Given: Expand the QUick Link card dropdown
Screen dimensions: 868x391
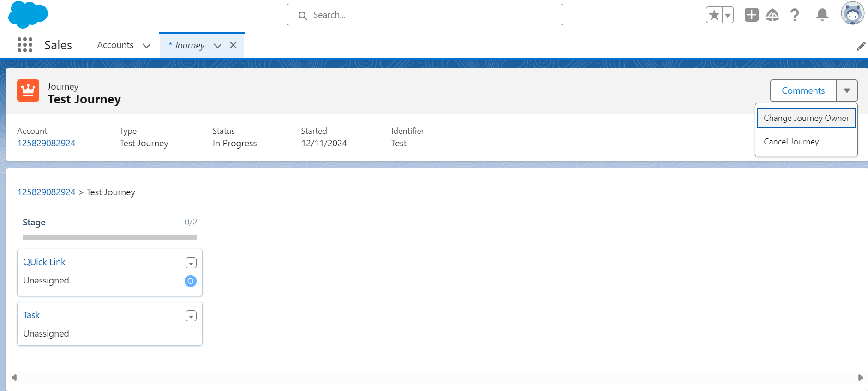Looking at the screenshot, I should (191, 263).
